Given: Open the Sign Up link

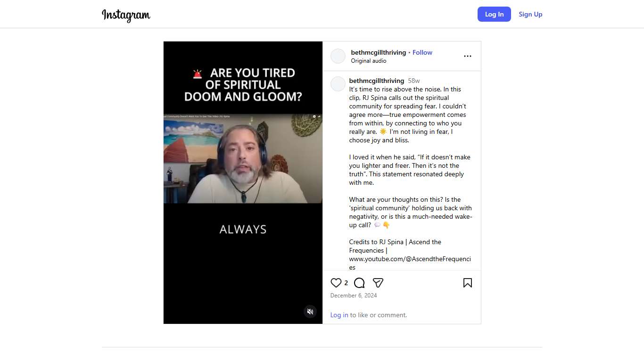Looking at the screenshot, I should (530, 14).
